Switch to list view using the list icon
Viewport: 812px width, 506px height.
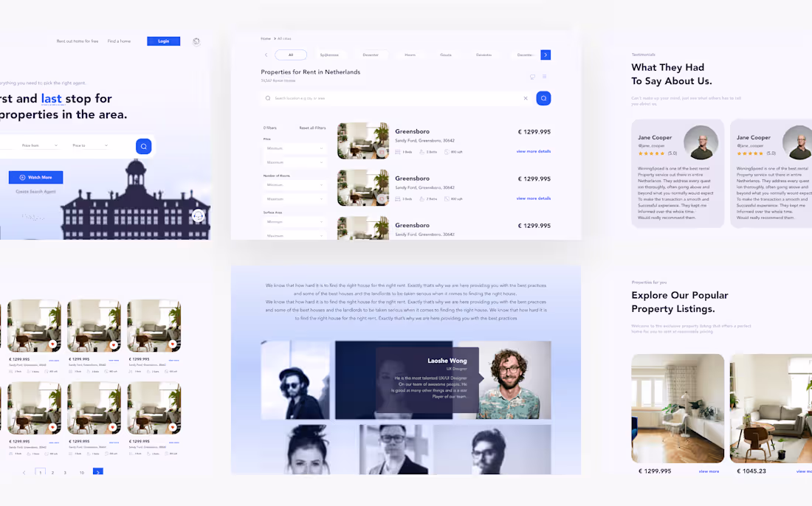[x=545, y=76]
